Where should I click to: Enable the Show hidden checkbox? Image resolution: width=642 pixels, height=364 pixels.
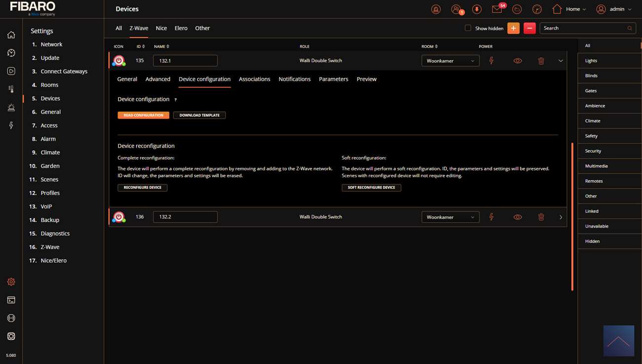coord(468,28)
